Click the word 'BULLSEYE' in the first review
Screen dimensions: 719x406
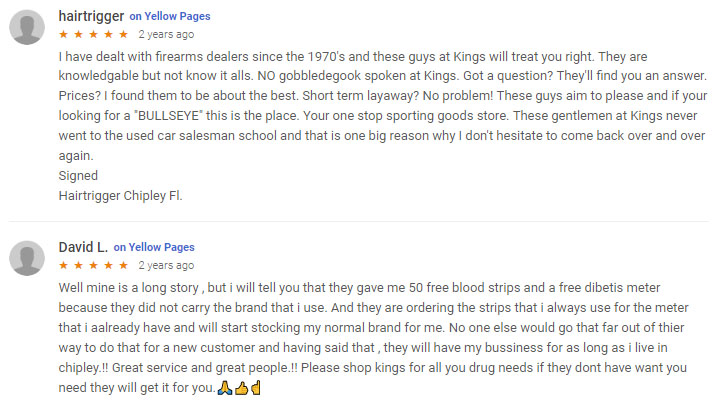coord(169,116)
